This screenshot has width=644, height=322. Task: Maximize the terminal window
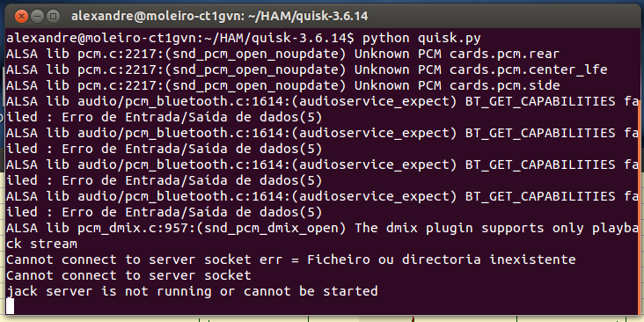53,17
